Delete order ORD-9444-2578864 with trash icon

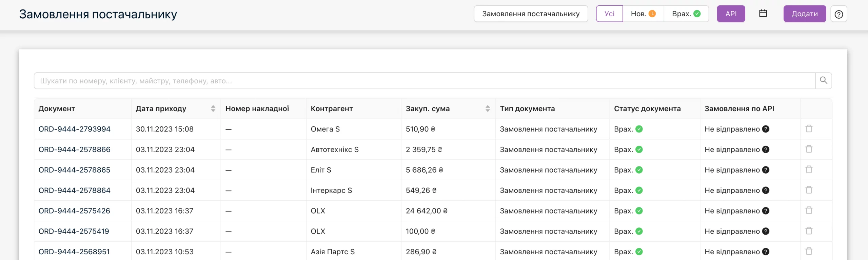pyautogui.click(x=809, y=190)
